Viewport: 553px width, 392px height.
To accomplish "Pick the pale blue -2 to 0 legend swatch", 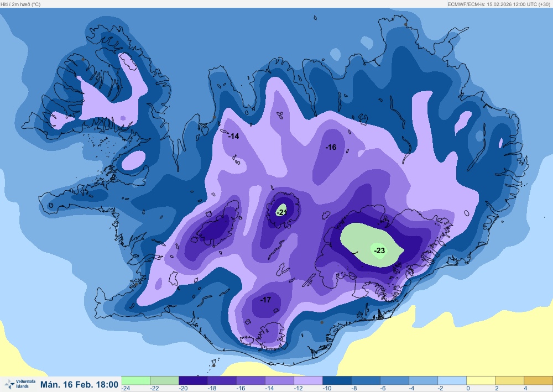I will pyautogui.click(x=452, y=380).
